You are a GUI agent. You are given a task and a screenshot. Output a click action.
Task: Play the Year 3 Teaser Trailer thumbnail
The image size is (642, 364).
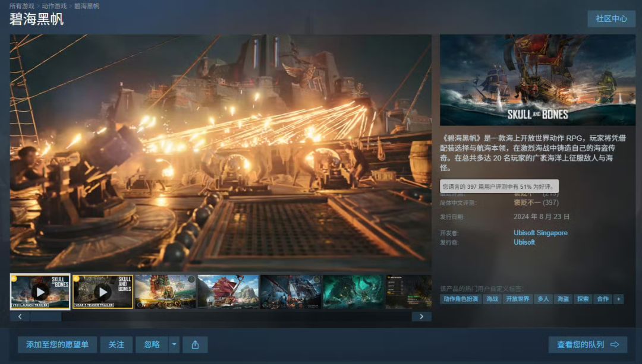[103, 292]
